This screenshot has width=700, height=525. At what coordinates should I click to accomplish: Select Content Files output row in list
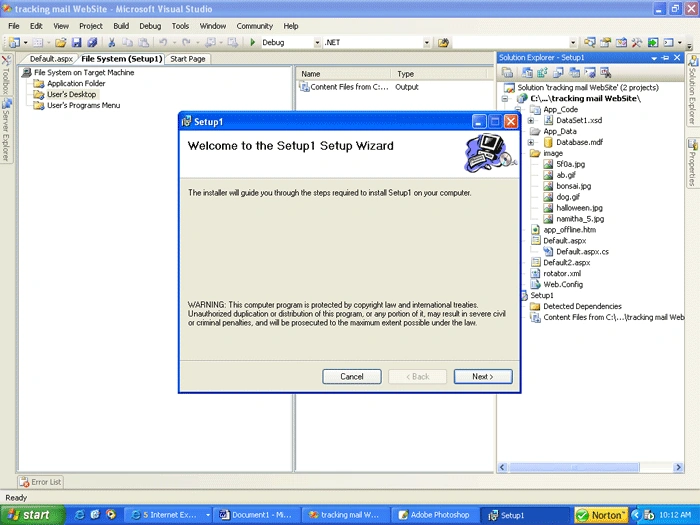point(360,87)
